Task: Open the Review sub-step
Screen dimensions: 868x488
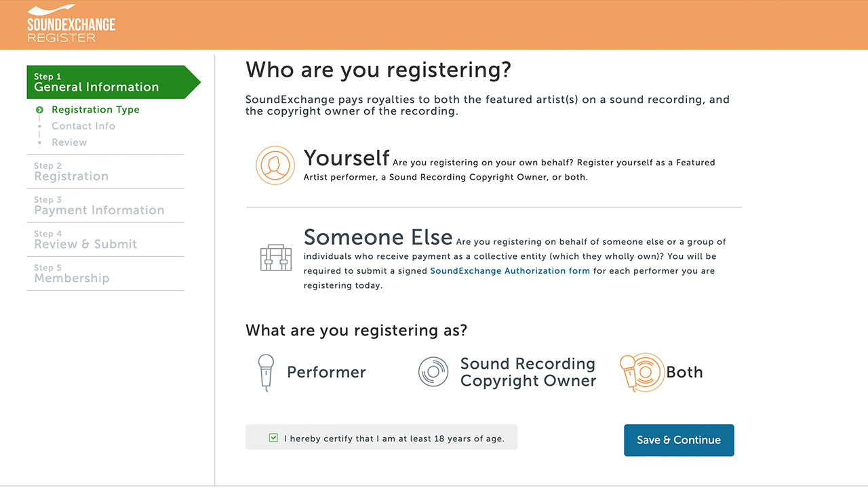Action: 69,142
